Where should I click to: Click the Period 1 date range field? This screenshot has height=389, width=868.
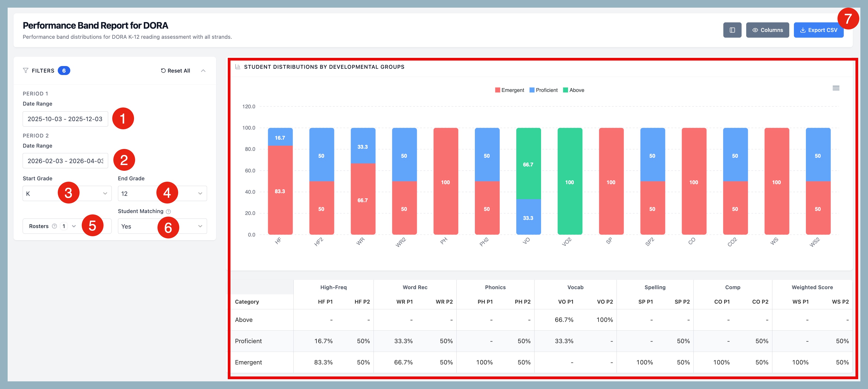65,119
